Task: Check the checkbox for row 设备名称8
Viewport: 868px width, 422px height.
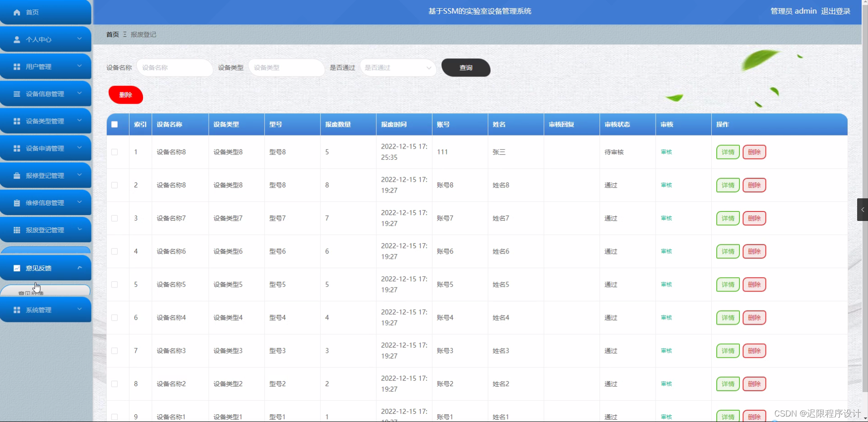Action: pos(115,152)
